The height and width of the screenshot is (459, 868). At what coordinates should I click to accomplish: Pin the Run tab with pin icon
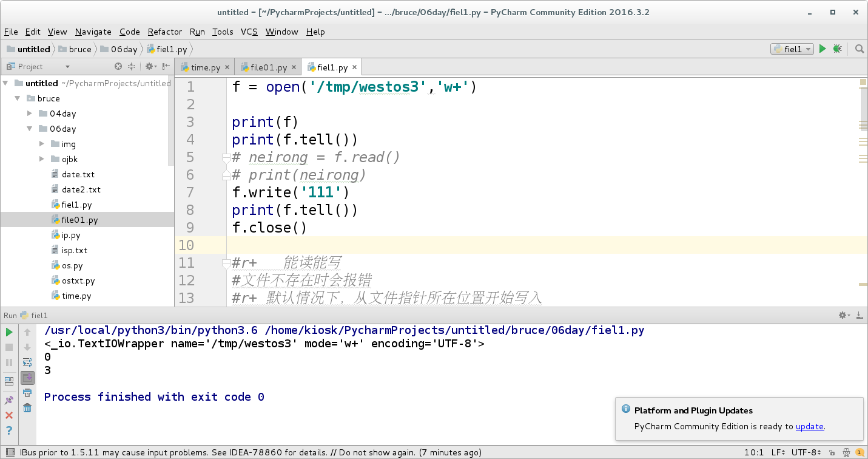tap(9, 400)
